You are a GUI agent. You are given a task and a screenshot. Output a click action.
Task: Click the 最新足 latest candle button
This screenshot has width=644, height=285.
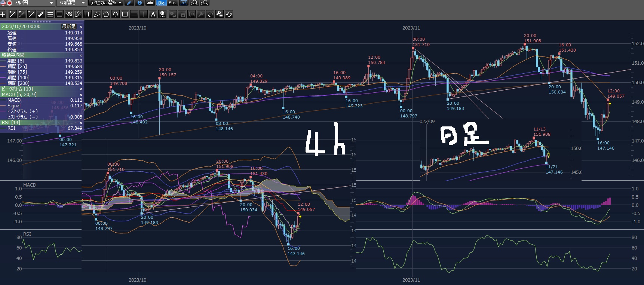(x=69, y=27)
